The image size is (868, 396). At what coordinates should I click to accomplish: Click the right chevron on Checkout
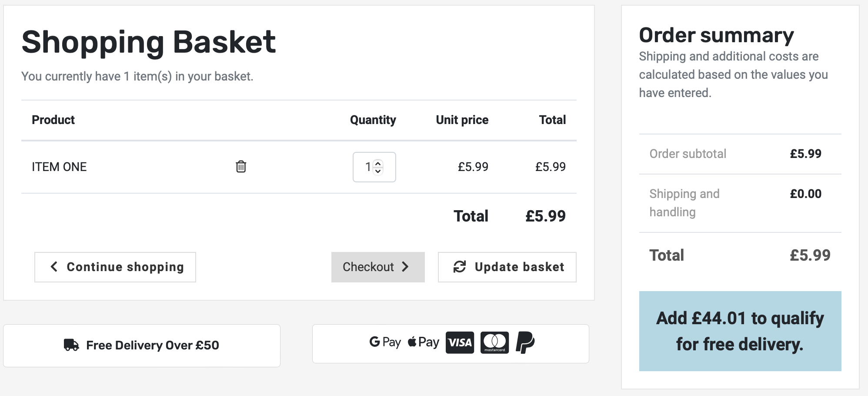405,267
